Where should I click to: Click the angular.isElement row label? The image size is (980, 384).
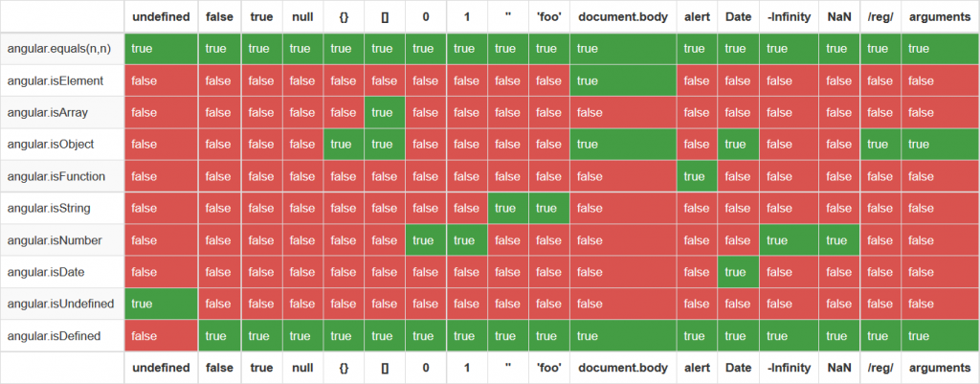coord(62,80)
